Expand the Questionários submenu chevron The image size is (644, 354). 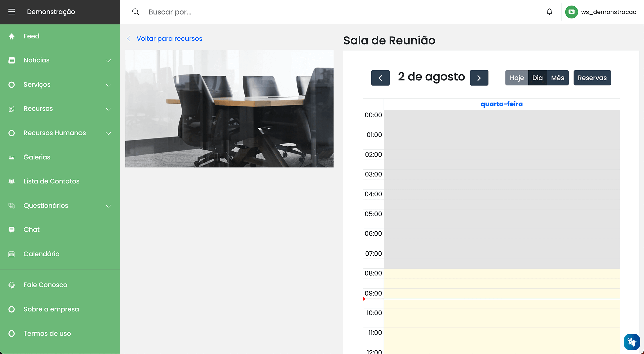(x=108, y=206)
